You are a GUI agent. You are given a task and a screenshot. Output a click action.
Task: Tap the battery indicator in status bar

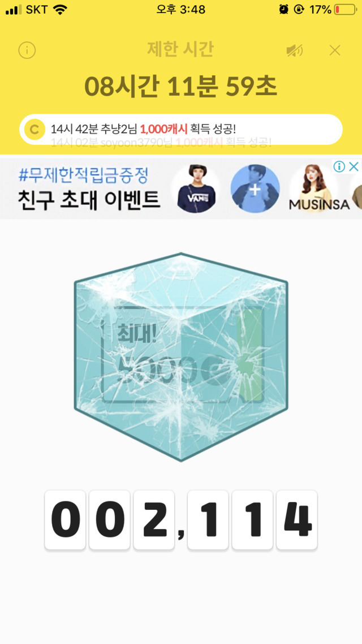[x=345, y=10]
